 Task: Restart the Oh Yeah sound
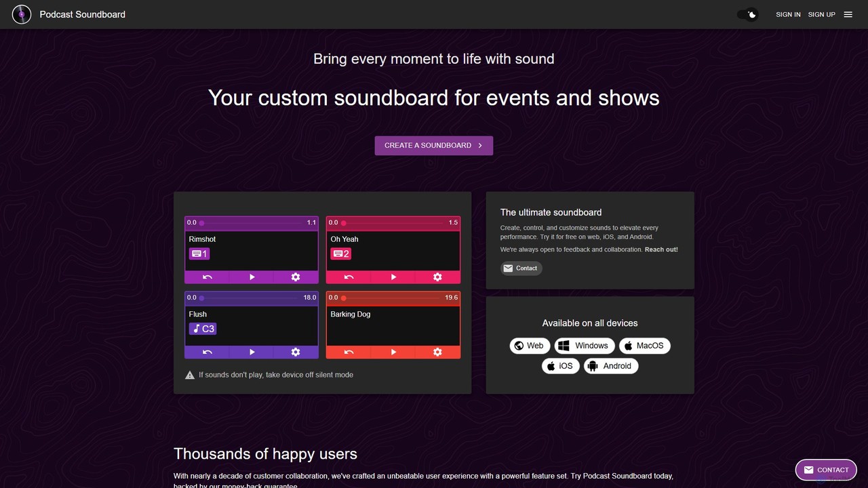tap(349, 277)
